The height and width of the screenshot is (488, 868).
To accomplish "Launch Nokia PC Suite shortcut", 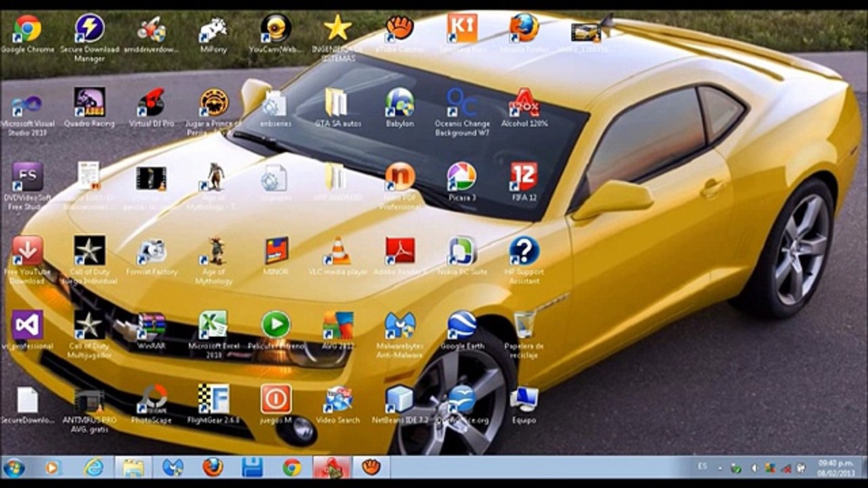I will 462,251.
